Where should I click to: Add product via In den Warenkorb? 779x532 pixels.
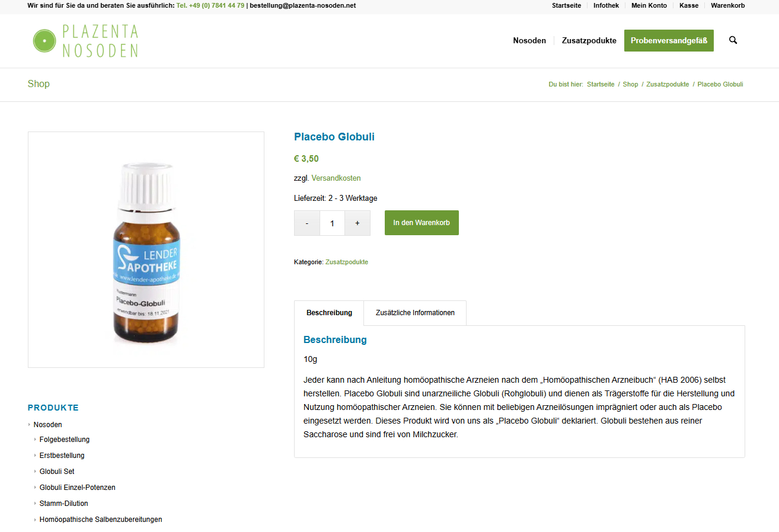click(x=422, y=223)
